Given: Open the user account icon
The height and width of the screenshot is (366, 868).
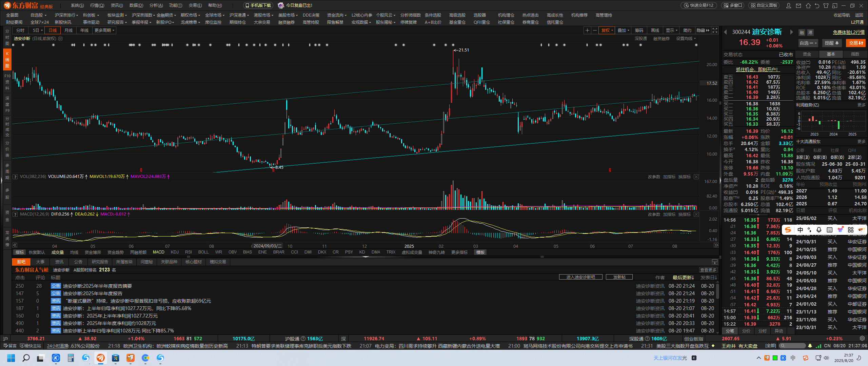Looking at the screenshot, I should (x=789, y=5).
